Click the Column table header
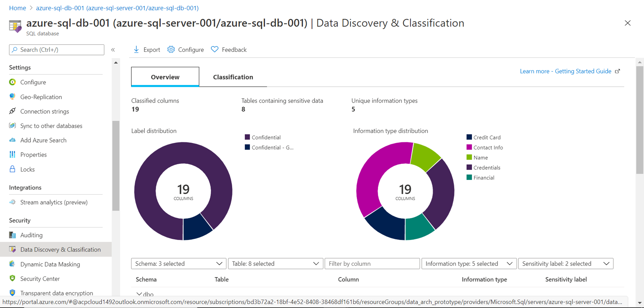The width and height of the screenshot is (644, 308). (x=348, y=279)
